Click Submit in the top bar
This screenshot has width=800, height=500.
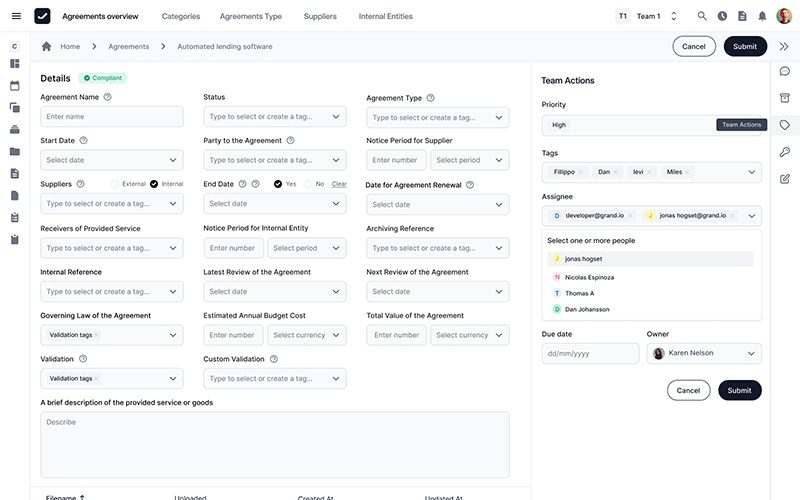745,46
